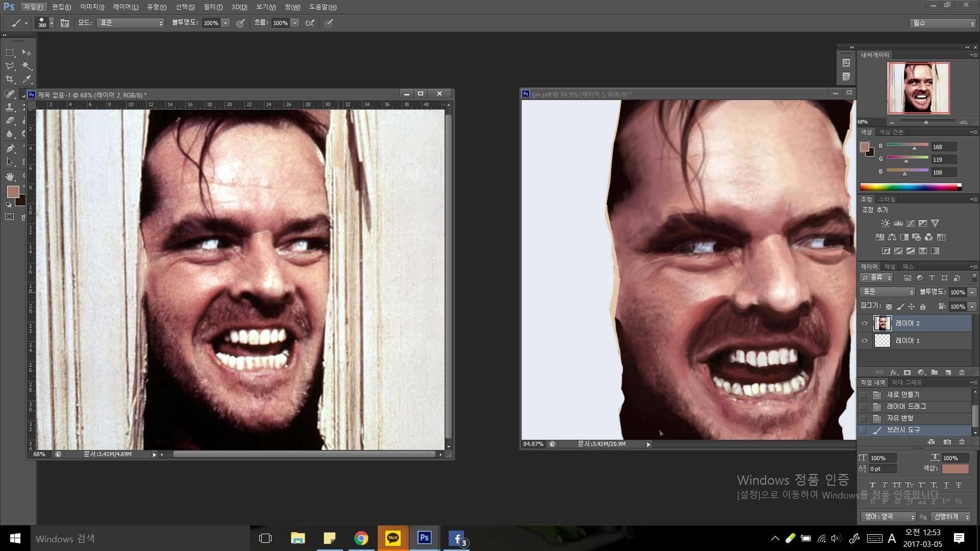This screenshot has height=551, width=980.
Task: Switch to the 채널 tab
Action: (890, 266)
